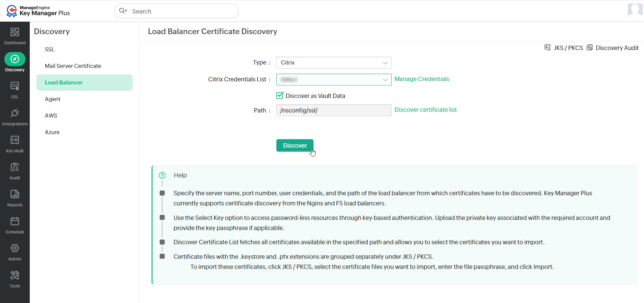Click the Path input field
The height and width of the screenshot is (303, 644).
coord(334,110)
